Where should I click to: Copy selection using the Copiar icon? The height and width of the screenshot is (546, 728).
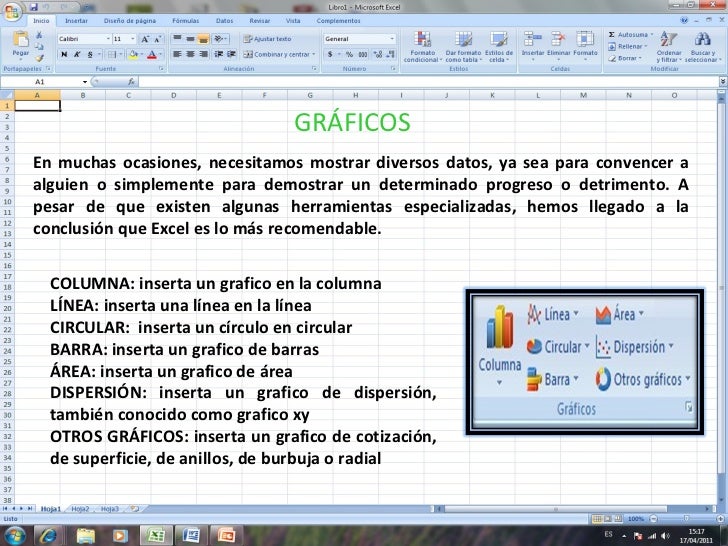(x=39, y=46)
